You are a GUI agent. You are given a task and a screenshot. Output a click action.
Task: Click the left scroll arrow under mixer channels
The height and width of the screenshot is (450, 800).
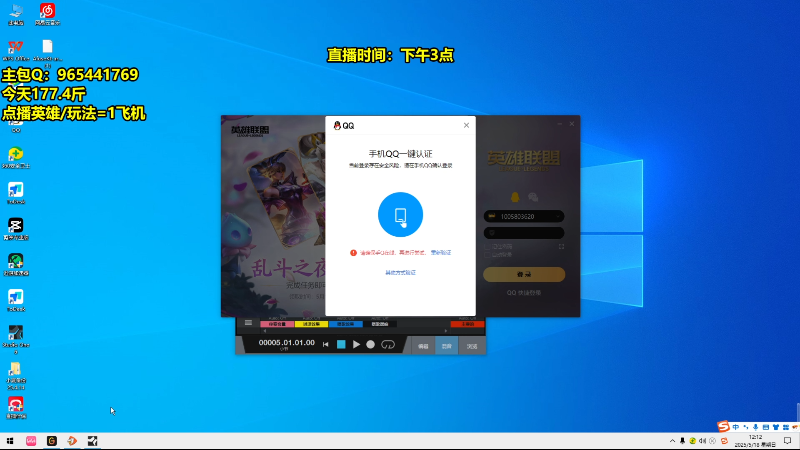[x=265, y=331]
